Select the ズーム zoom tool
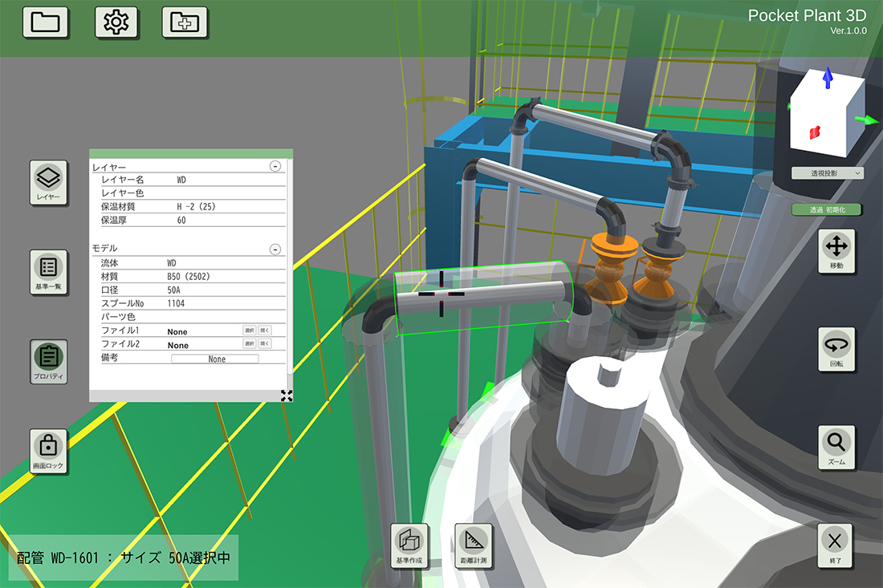 [x=836, y=448]
